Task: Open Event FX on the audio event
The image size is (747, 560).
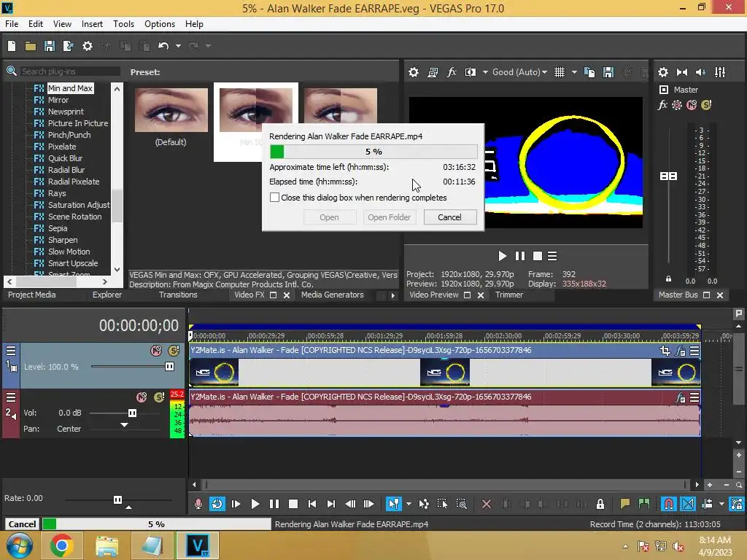Action: (681, 397)
